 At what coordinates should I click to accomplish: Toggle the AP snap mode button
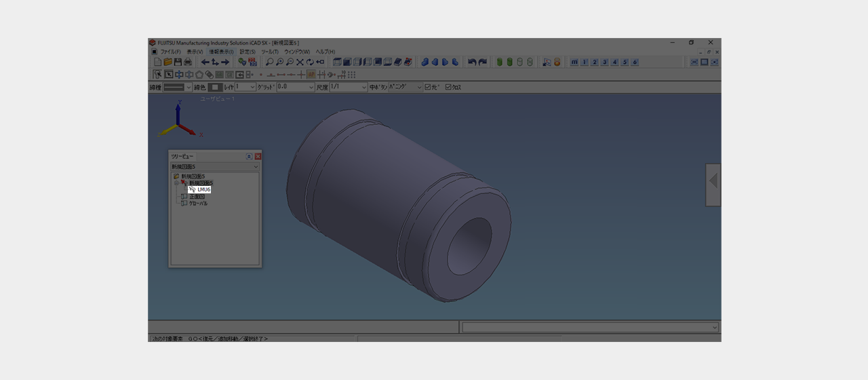pos(311,75)
